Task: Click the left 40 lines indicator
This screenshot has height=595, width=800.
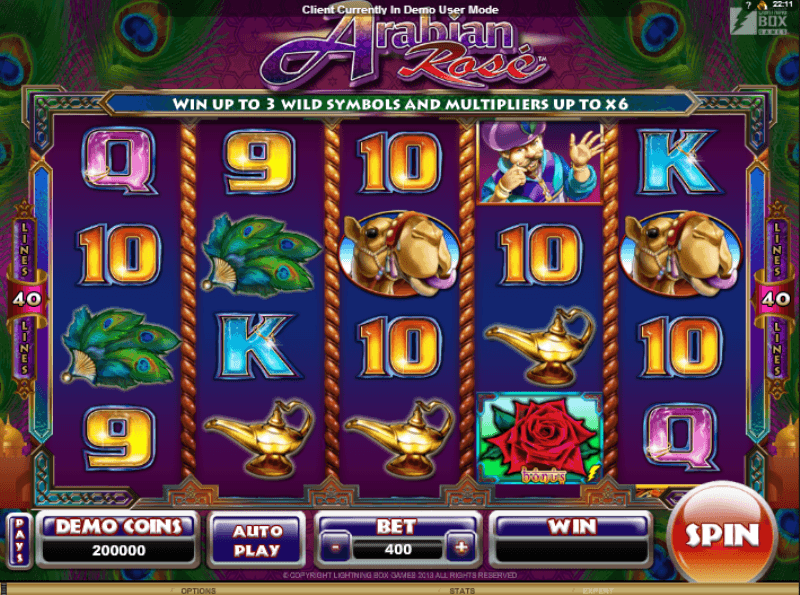Action: 27,299
